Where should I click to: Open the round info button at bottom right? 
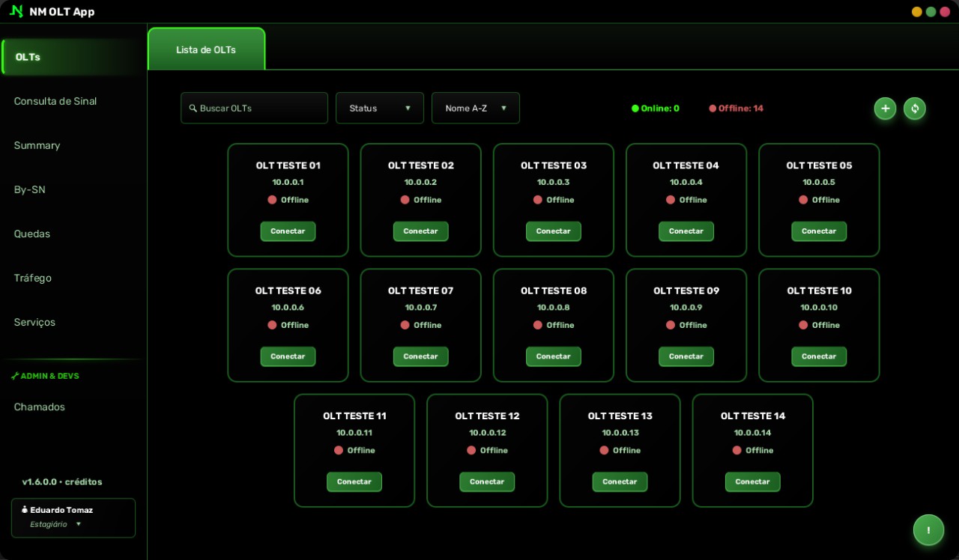tap(929, 530)
